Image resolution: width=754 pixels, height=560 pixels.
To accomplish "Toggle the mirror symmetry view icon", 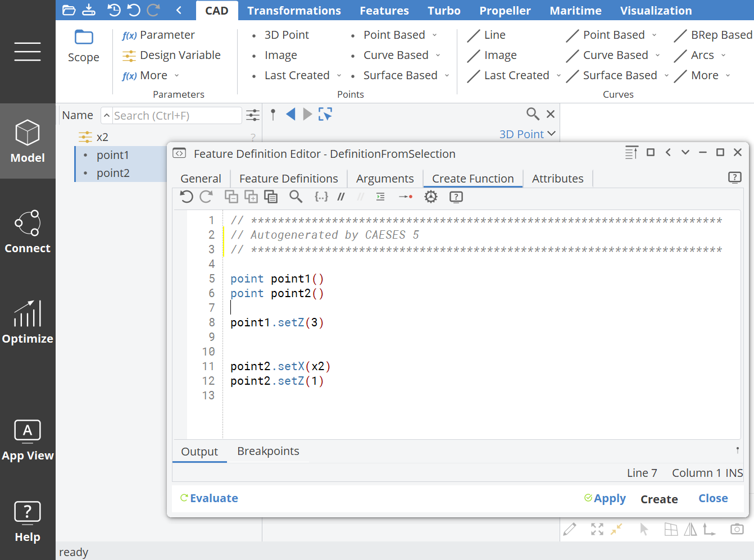I will tap(691, 529).
